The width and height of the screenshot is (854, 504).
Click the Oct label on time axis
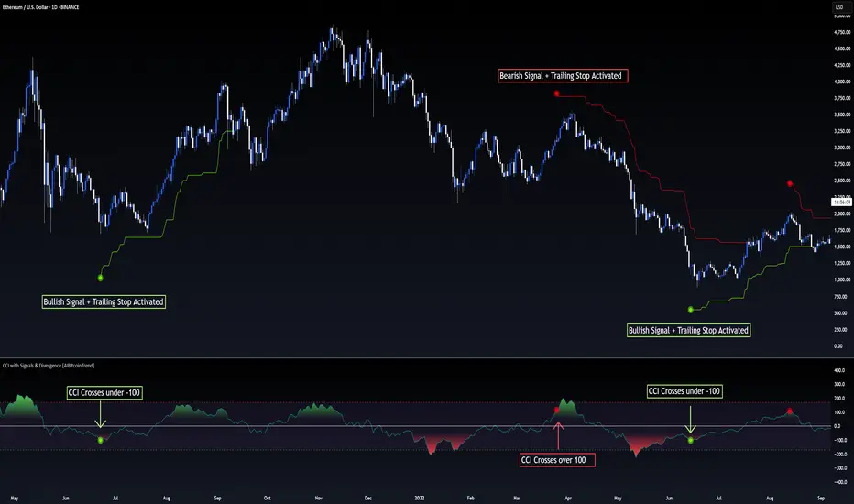pos(267,498)
